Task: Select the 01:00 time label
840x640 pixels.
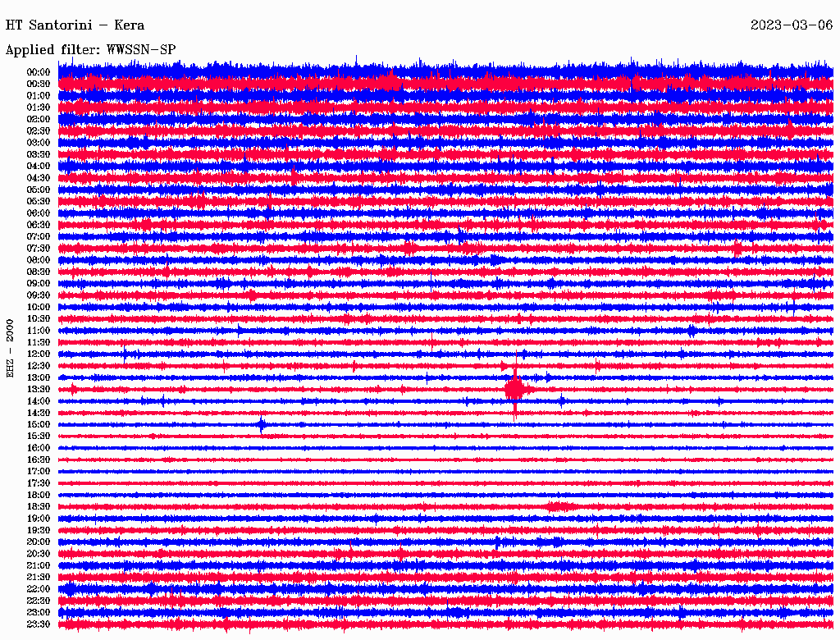Action: (39, 96)
